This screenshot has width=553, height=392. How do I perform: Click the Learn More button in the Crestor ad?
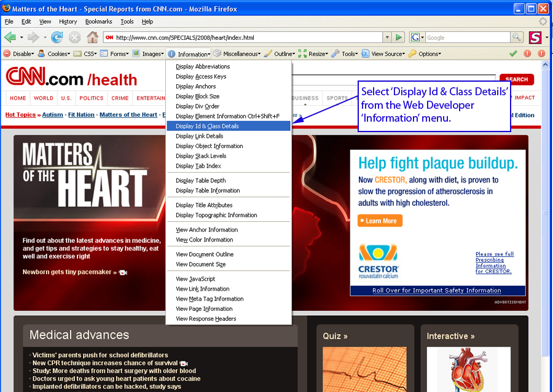tap(379, 221)
